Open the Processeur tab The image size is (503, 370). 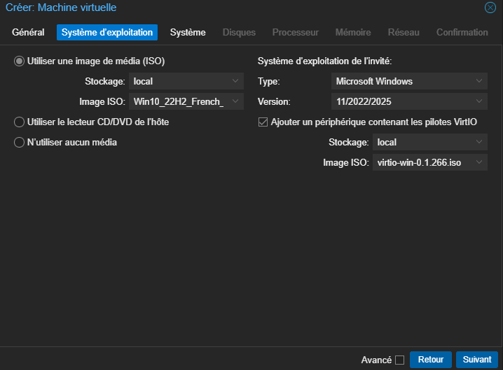[x=295, y=32]
